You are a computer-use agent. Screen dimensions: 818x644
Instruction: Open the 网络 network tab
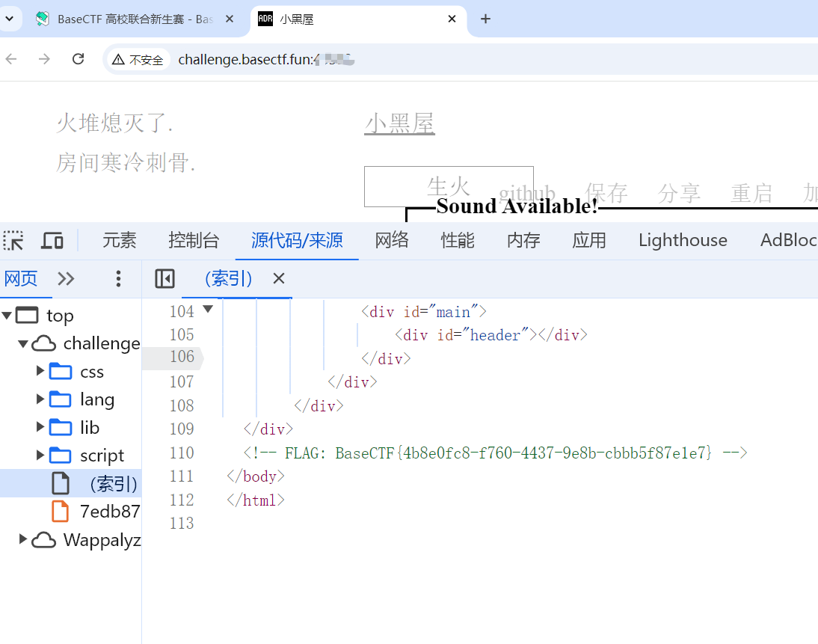[x=392, y=240]
